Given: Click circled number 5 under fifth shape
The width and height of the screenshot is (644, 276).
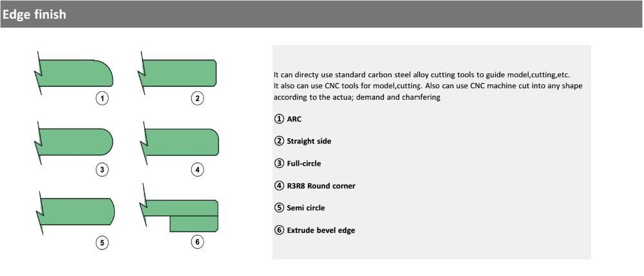Looking at the screenshot, I should pyautogui.click(x=102, y=243).
